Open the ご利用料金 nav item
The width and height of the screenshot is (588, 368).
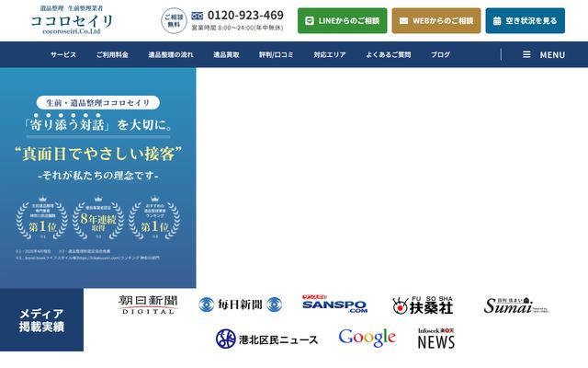(112, 54)
